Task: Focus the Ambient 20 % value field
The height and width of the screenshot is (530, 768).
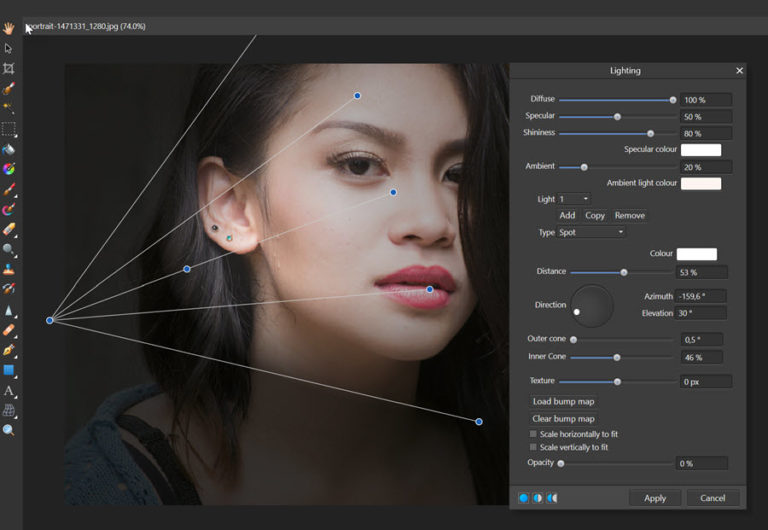Action: click(x=706, y=167)
